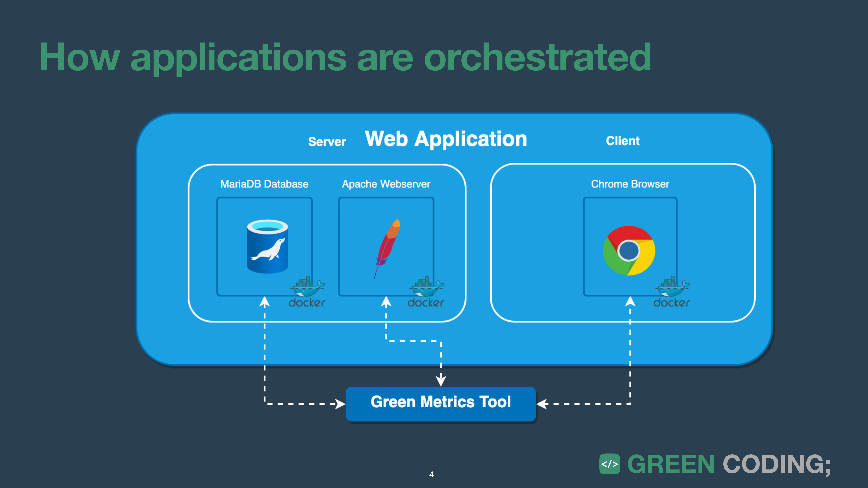Click the MariaDB Database label text

[264, 184]
